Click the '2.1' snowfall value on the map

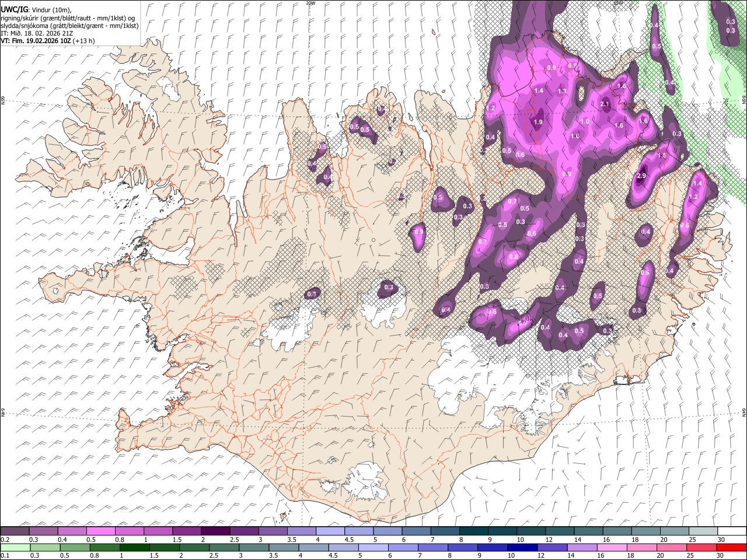pos(605,104)
